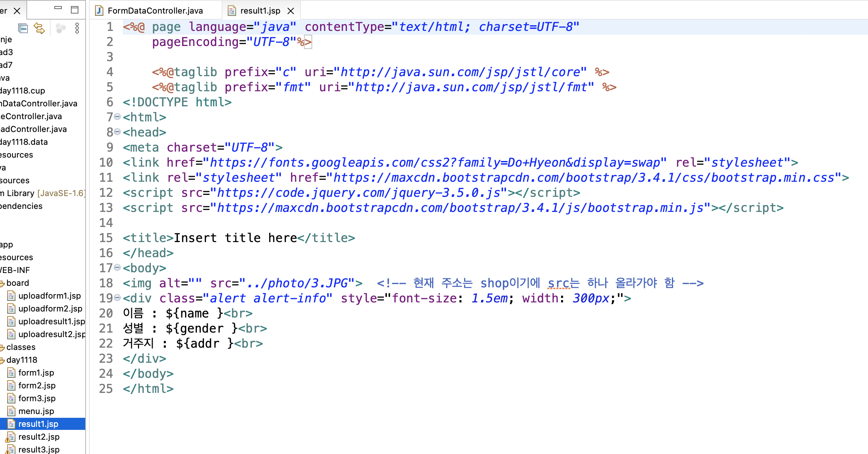The height and width of the screenshot is (454, 868).
Task: Maximize the explorer panel view
Action: [75, 10]
